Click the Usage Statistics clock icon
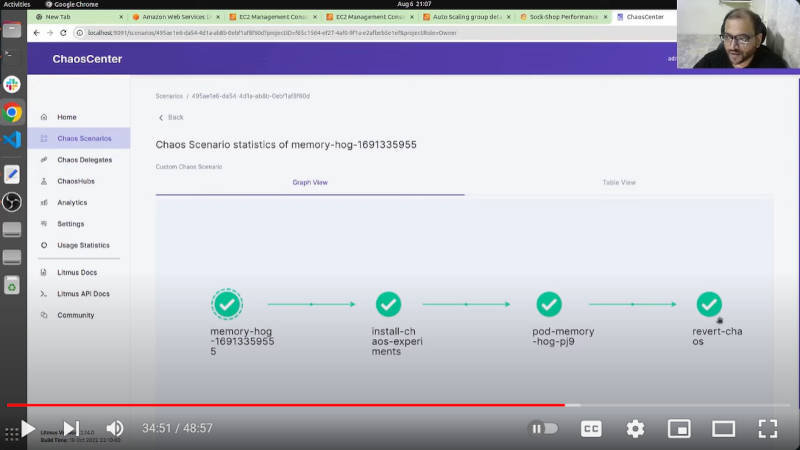 pos(44,245)
